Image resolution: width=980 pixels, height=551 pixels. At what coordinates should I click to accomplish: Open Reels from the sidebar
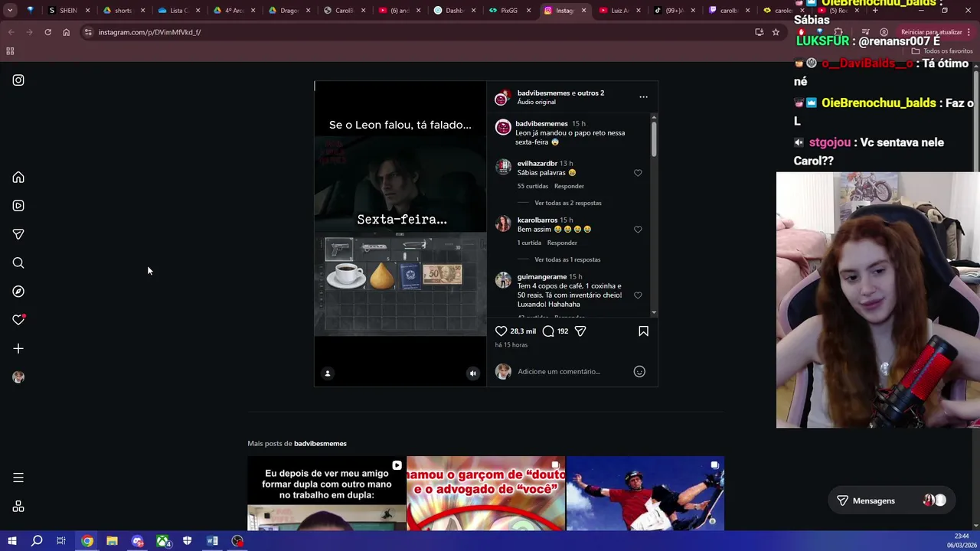[18, 206]
